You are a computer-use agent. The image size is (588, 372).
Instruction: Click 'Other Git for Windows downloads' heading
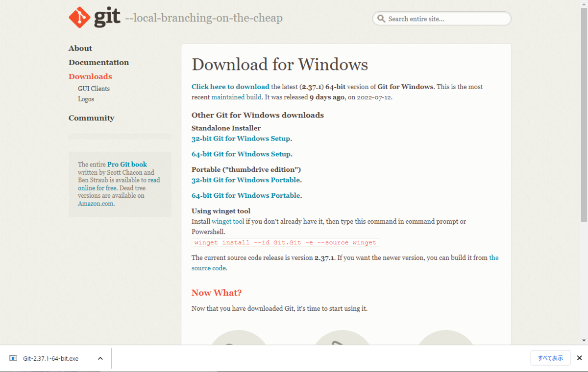click(258, 115)
